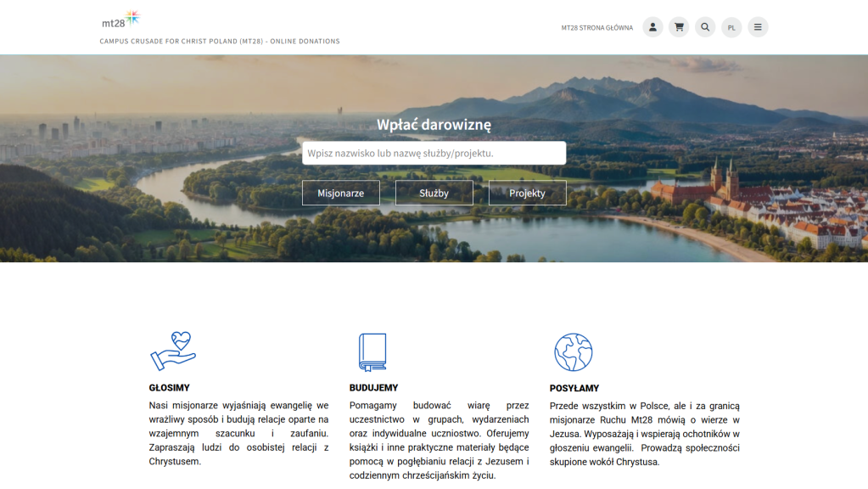The image size is (868, 489).
Task: Go to MT28 Strona Główna link
Action: 596,28
